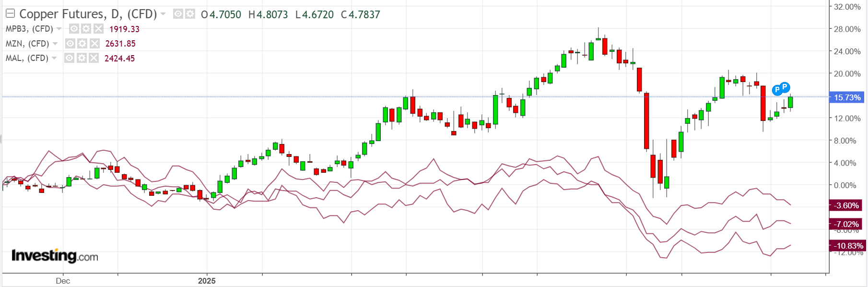Click the MAL, (CFD) legend label

click(27, 58)
